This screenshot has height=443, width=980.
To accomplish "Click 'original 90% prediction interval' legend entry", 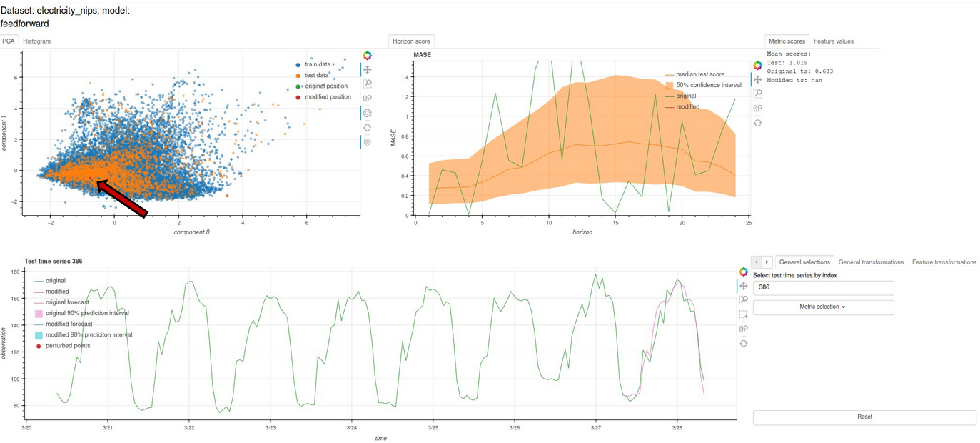I will 82,313.
